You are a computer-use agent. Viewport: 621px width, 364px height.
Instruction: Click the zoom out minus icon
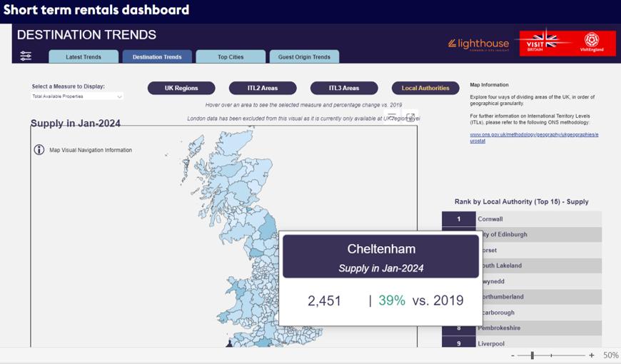click(x=513, y=355)
